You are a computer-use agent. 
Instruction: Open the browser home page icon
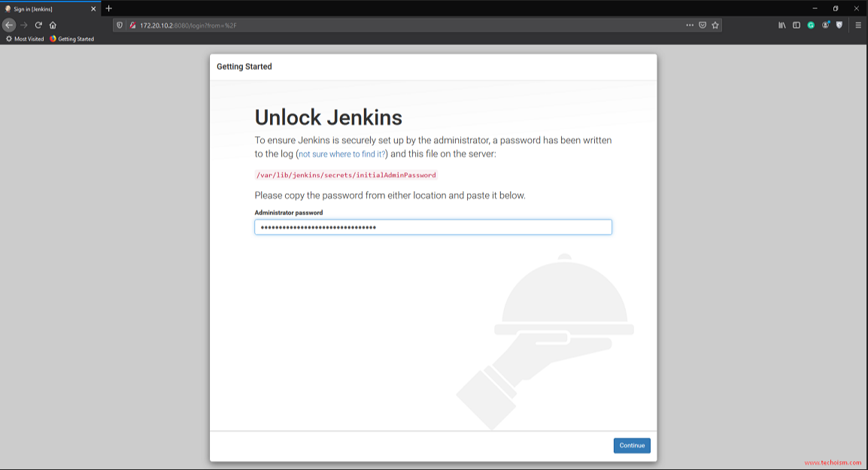coord(53,25)
